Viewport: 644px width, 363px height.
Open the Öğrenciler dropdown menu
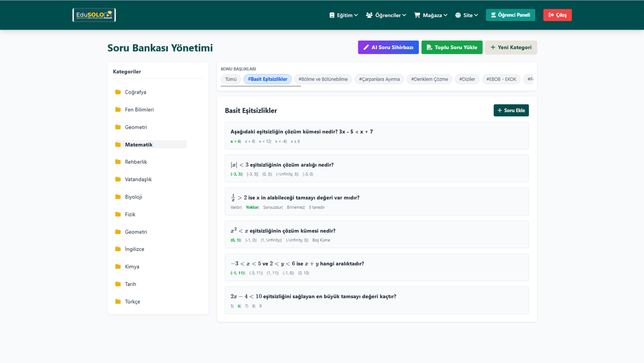tap(386, 15)
